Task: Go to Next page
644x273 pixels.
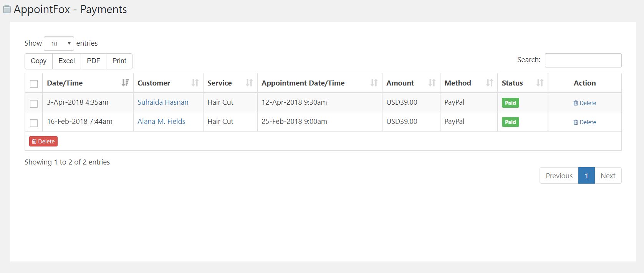Action: click(608, 176)
